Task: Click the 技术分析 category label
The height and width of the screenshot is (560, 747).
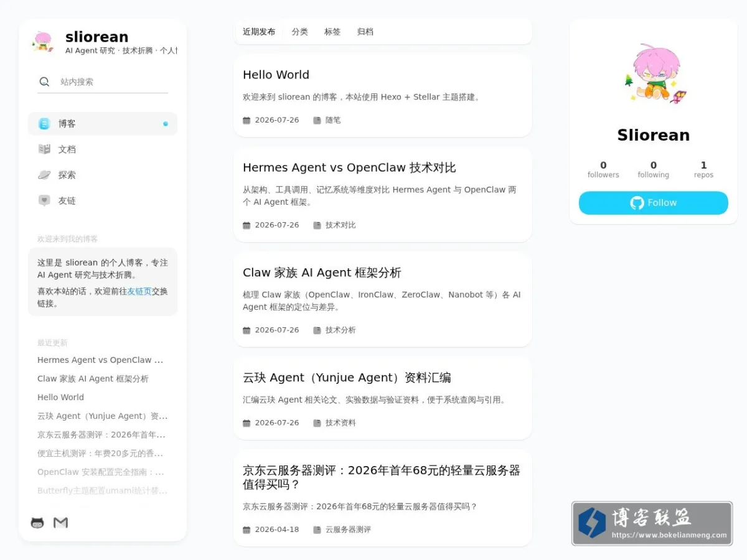Action: point(341,330)
